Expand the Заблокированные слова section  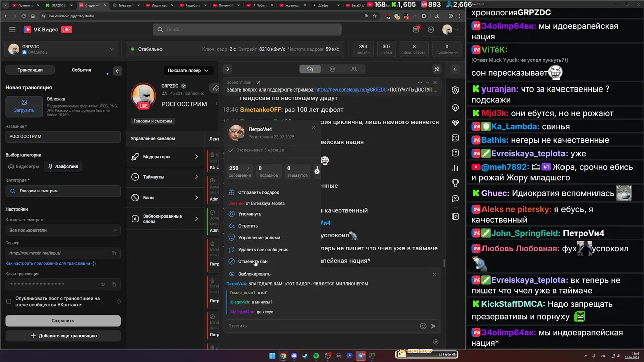(165, 219)
